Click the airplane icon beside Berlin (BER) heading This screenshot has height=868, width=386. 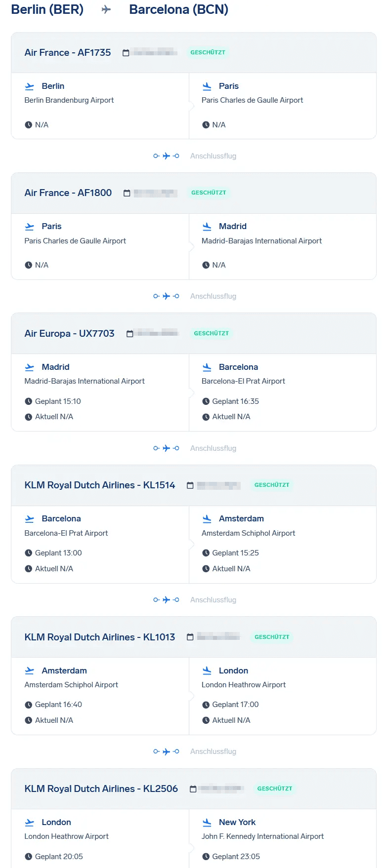tap(106, 9)
